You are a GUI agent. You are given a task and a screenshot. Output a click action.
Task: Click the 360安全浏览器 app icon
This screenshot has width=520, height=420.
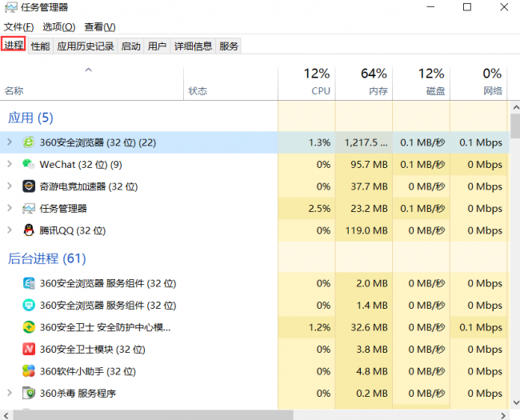pyautogui.click(x=29, y=142)
